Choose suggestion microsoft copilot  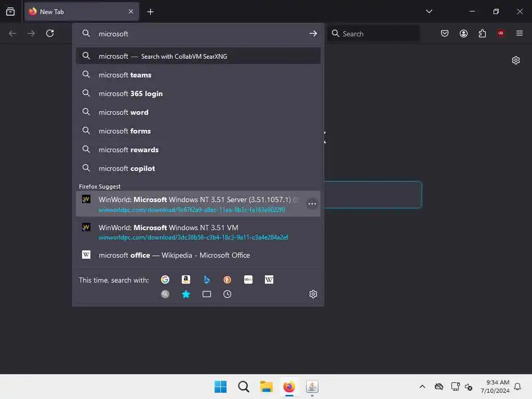point(198,168)
